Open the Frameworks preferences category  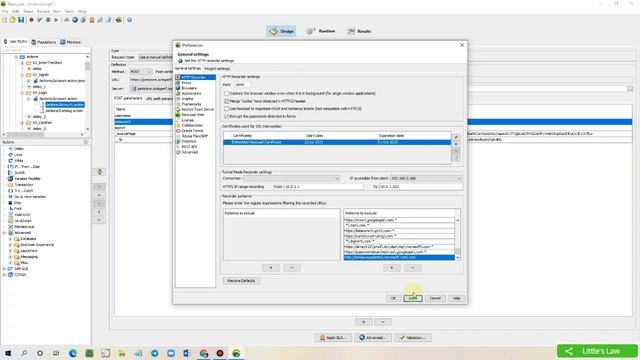191,104
